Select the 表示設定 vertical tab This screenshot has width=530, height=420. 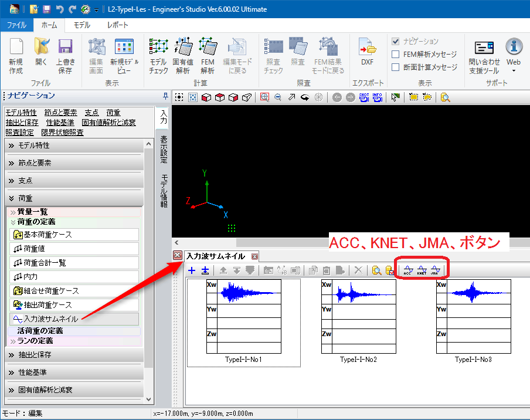[164, 150]
